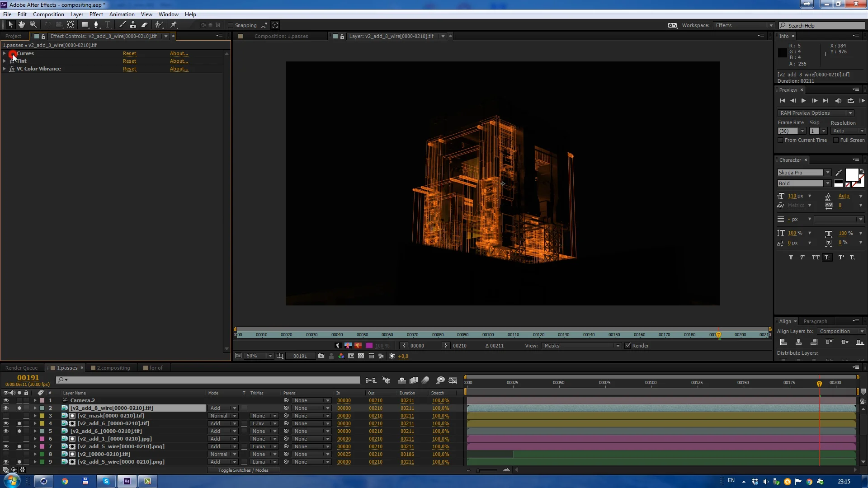Open the View Masks dropdown
The height and width of the screenshot is (488, 868).
pos(581,346)
